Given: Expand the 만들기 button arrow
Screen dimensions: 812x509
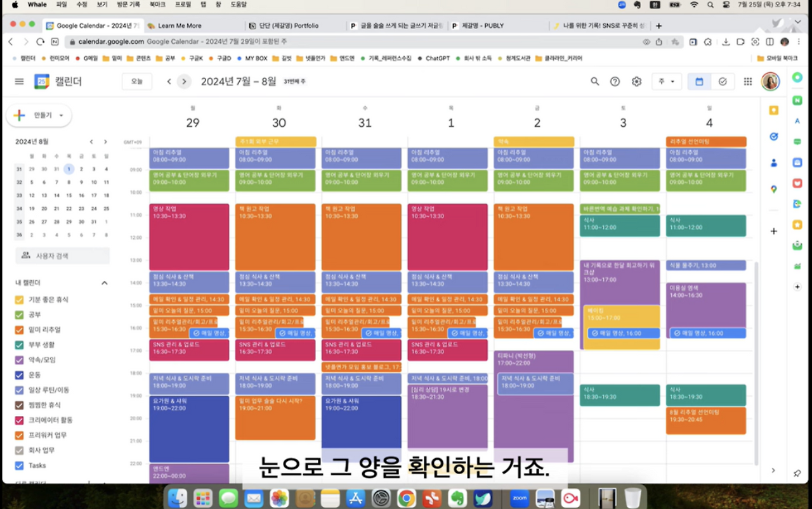Looking at the screenshot, I should tap(60, 115).
